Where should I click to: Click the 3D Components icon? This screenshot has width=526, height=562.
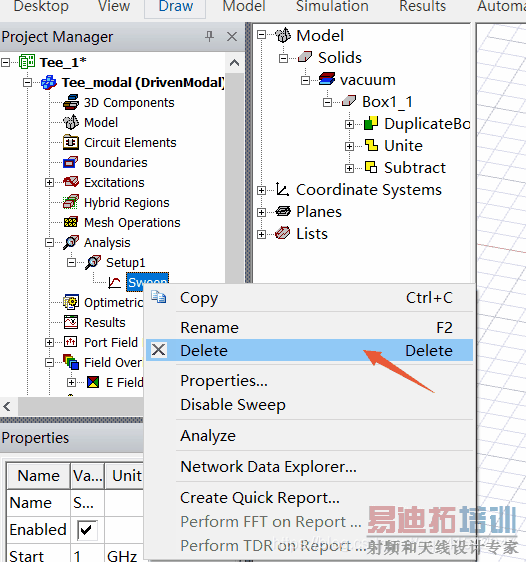71,103
